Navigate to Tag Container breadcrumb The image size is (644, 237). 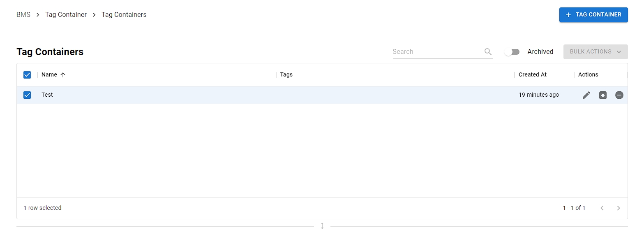pos(66,15)
